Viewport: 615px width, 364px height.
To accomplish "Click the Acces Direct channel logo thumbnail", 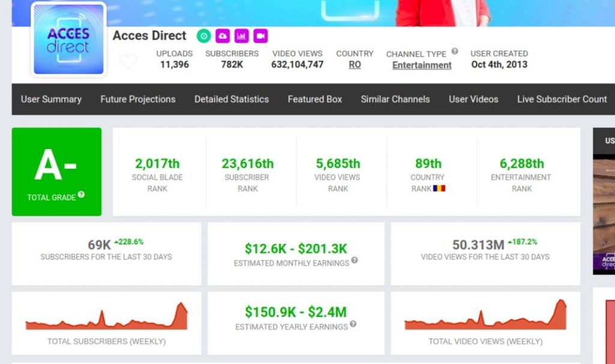I will [68, 40].
